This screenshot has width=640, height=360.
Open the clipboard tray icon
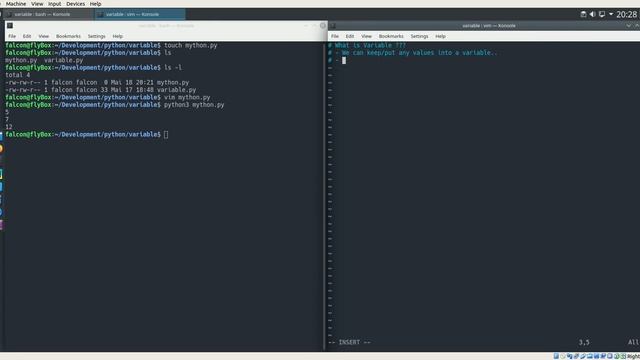583,14
